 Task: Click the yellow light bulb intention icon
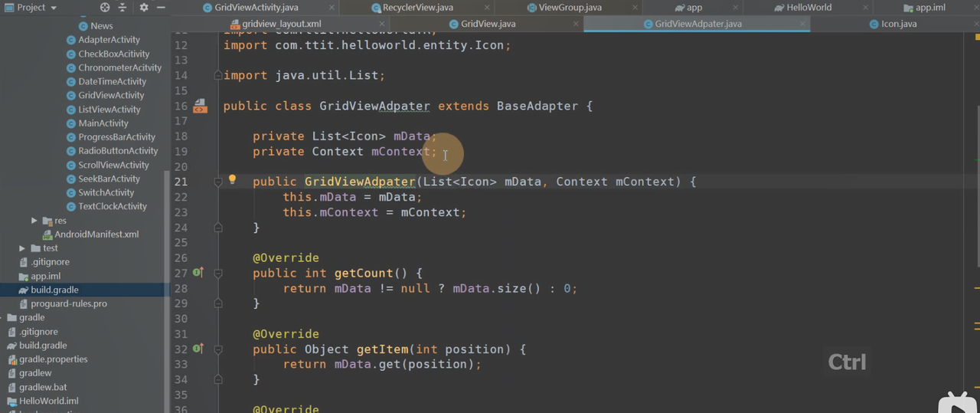[x=233, y=181]
